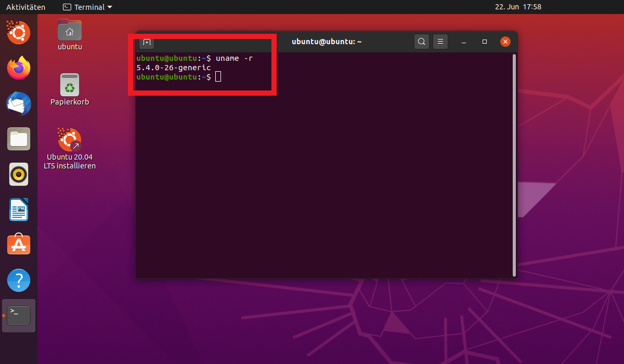Expand the Terminal app menu
Image resolution: width=624 pixels, height=364 pixels.
point(87,7)
